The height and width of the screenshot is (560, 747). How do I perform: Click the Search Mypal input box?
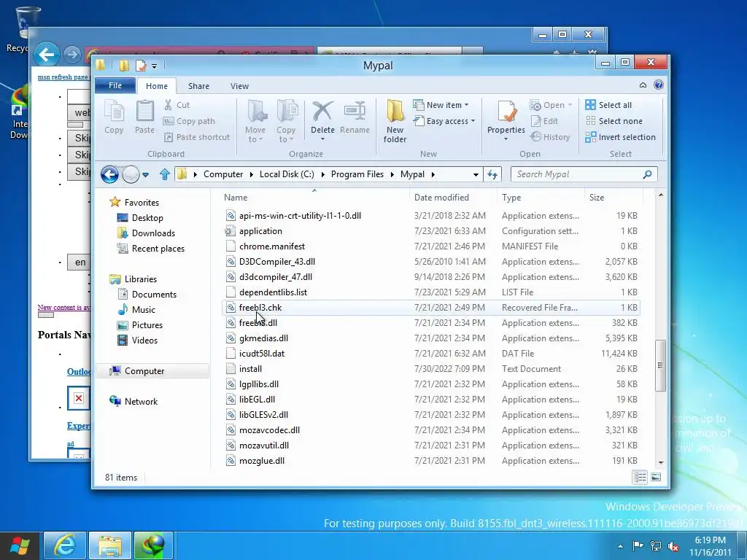(x=576, y=174)
